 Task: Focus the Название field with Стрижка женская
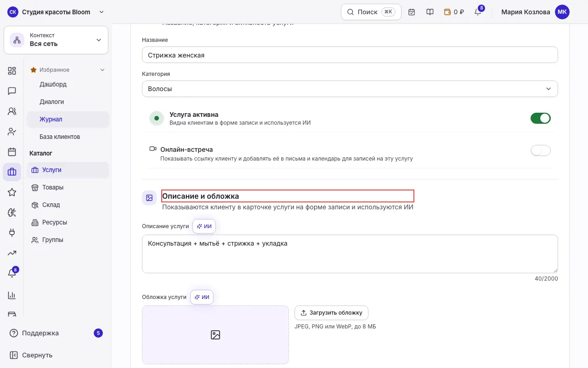(350, 55)
